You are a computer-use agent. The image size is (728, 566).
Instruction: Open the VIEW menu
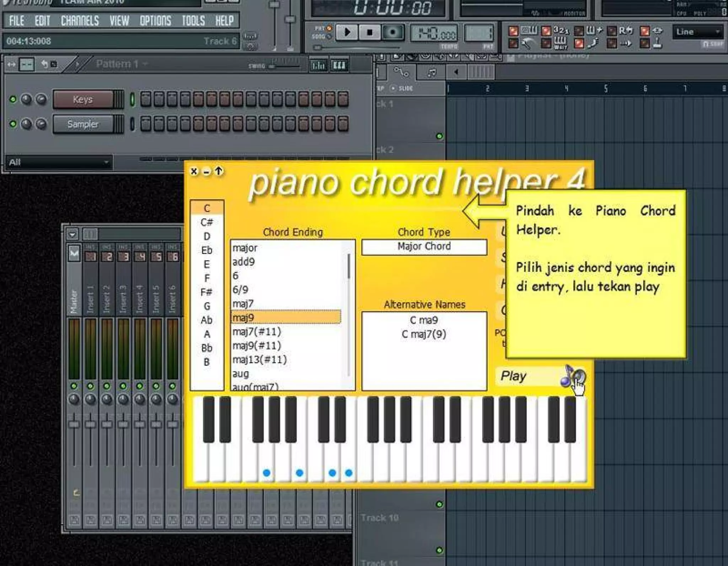coord(119,21)
